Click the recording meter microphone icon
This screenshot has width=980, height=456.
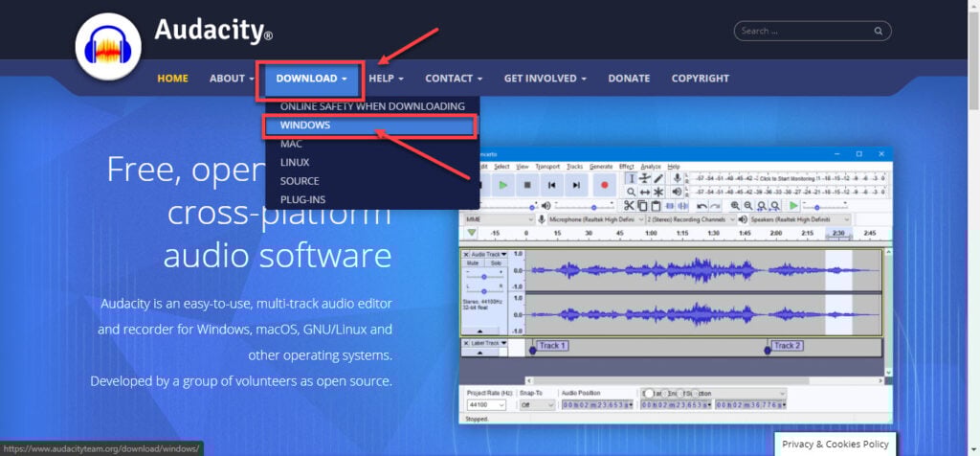(x=677, y=178)
